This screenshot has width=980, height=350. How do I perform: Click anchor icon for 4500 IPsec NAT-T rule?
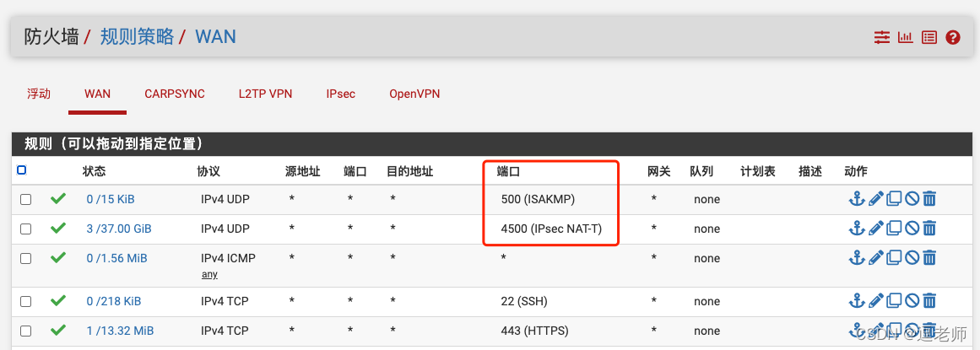[856, 229]
